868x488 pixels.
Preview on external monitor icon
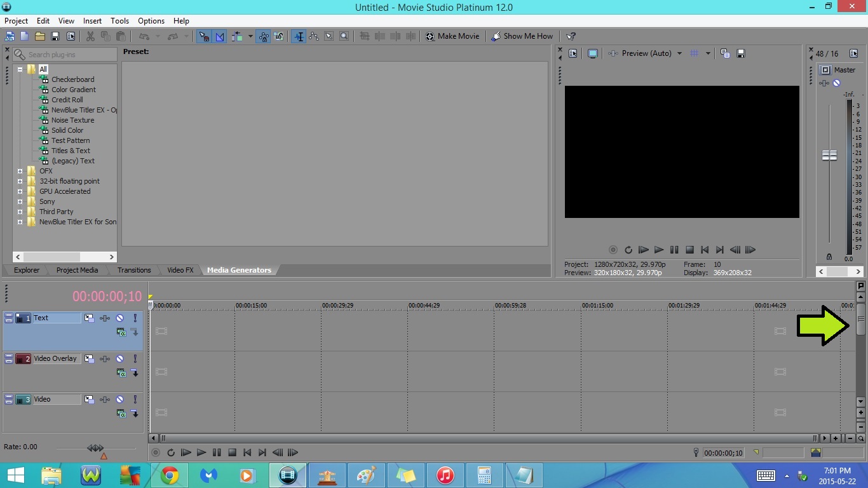[592, 53]
